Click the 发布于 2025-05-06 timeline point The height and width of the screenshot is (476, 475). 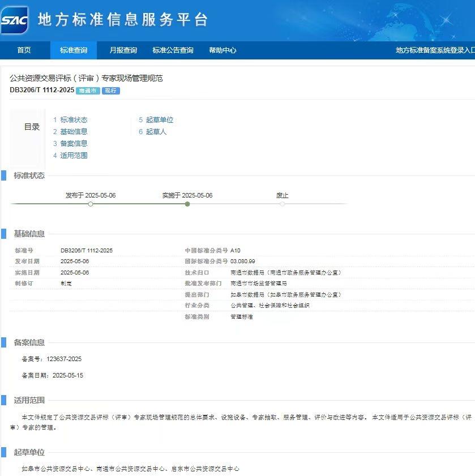[91, 204]
